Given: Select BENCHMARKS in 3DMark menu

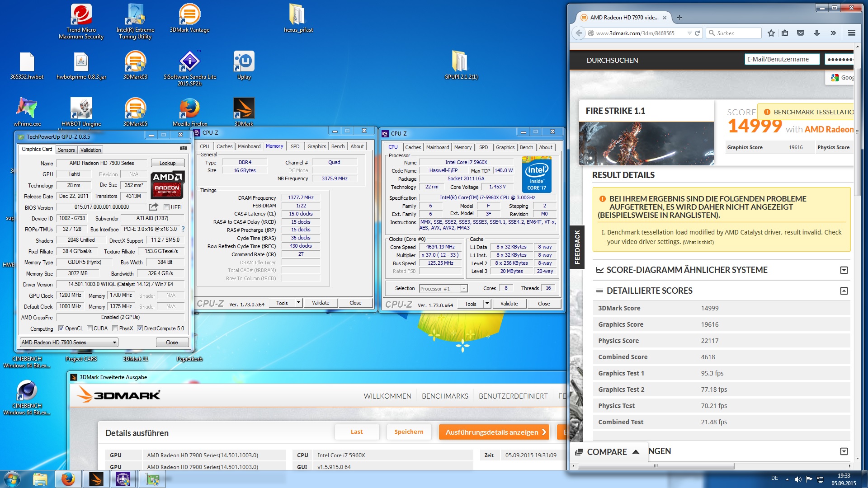Looking at the screenshot, I should [x=445, y=396].
